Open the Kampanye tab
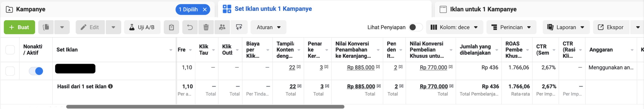 coord(31,9)
